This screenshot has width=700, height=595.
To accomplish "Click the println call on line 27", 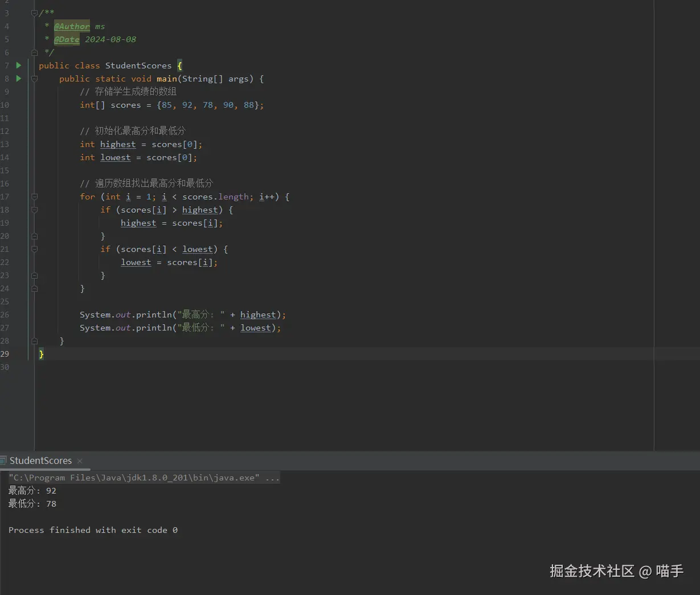I will click(154, 328).
